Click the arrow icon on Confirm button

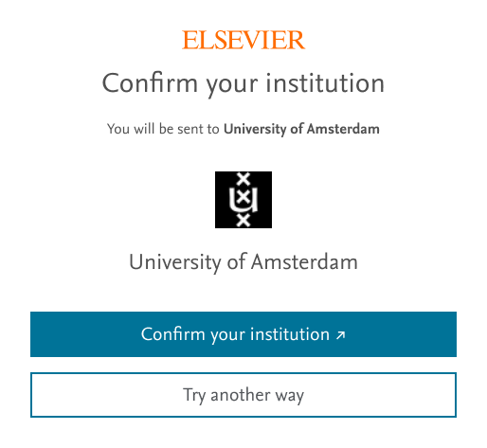(x=341, y=335)
